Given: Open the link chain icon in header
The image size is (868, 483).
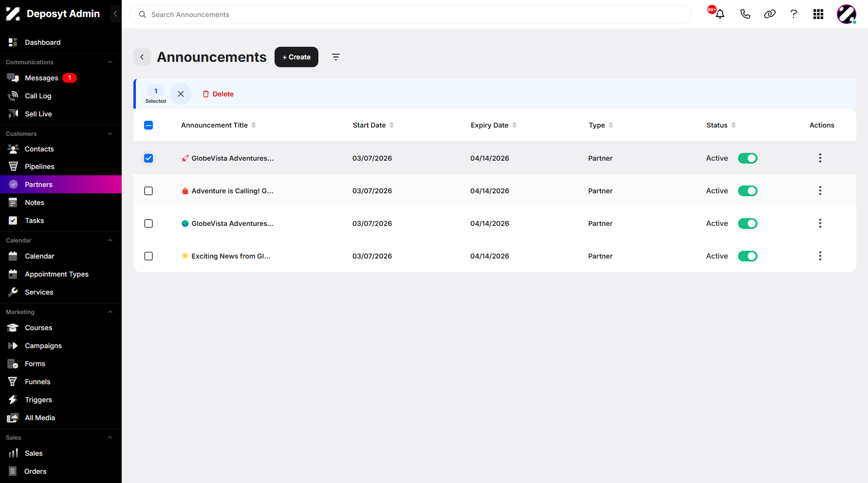Looking at the screenshot, I should [770, 14].
